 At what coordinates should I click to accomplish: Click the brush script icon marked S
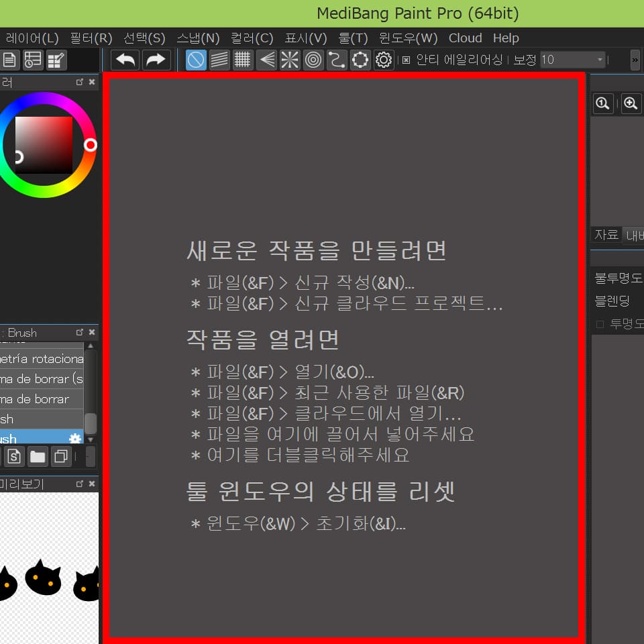(14, 456)
